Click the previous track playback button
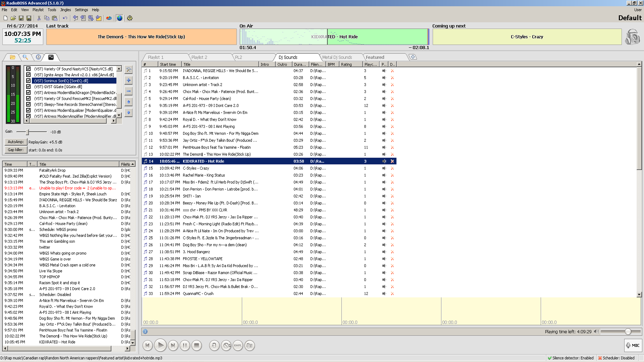 (x=148, y=346)
